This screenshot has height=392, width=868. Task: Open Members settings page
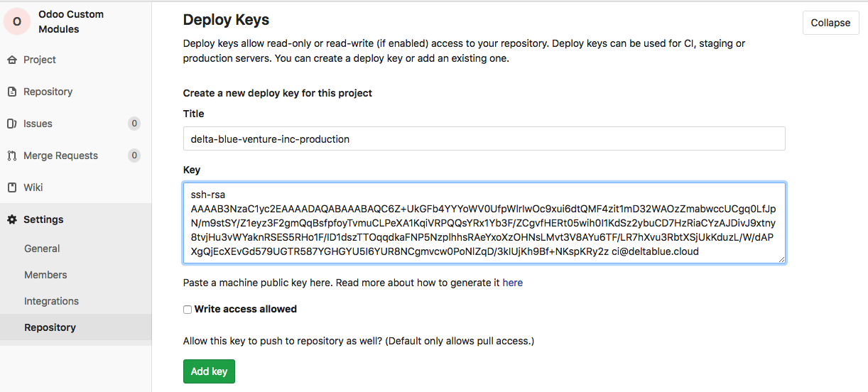[x=45, y=275]
